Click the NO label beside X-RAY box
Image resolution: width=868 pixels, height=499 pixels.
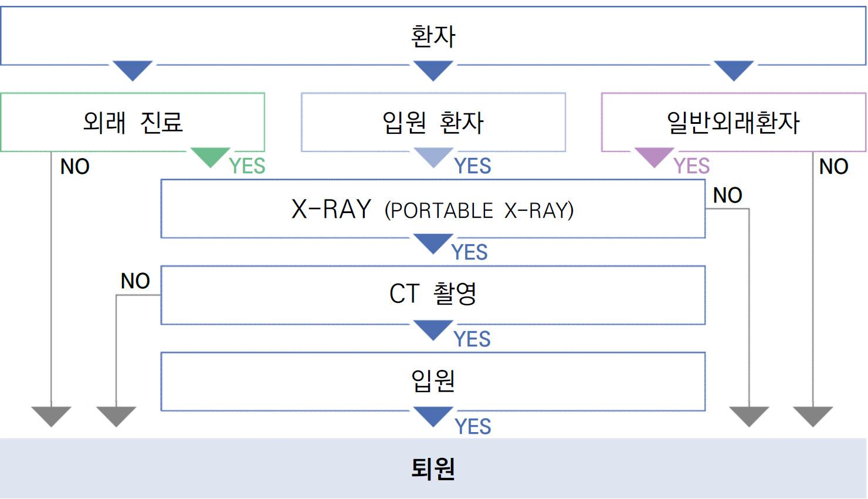tap(727, 195)
